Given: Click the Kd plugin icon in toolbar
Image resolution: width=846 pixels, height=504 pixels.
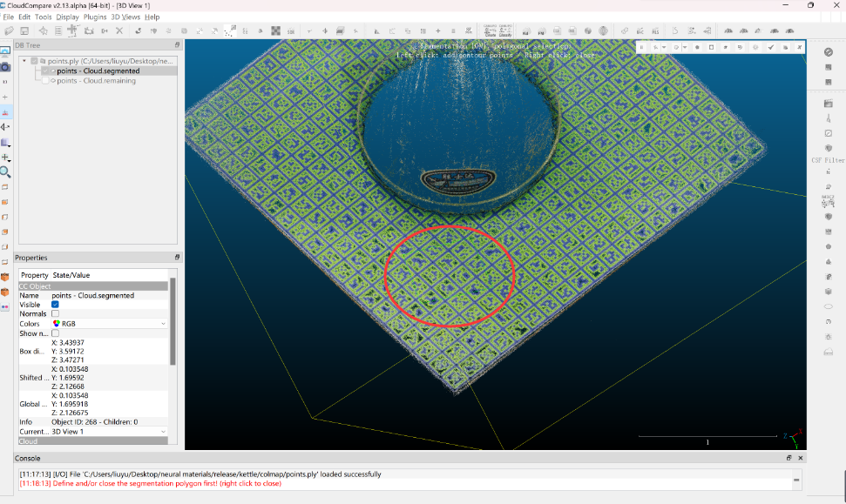Looking at the screenshot, I should [525, 31].
